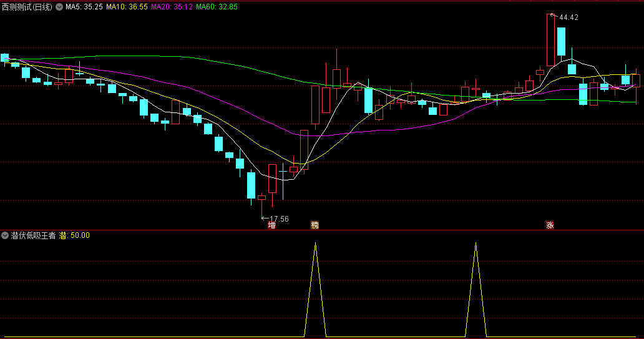This screenshot has height=339, width=644.
Task: Select the MA5: 35.25 label
Action: pyautogui.click(x=84, y=7)
